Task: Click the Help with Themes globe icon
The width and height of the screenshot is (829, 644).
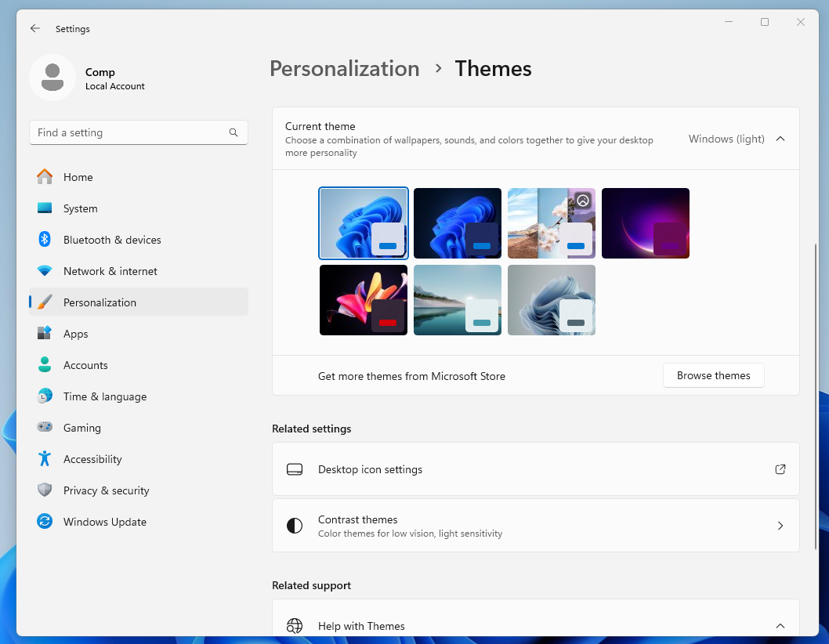Action: tap(295, 626)
